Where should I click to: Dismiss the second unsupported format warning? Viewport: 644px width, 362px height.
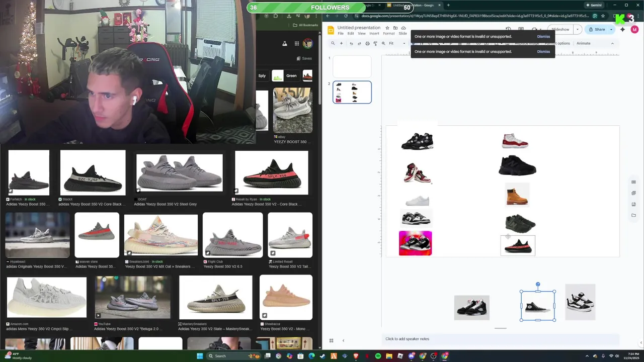(x=543, y=51)
